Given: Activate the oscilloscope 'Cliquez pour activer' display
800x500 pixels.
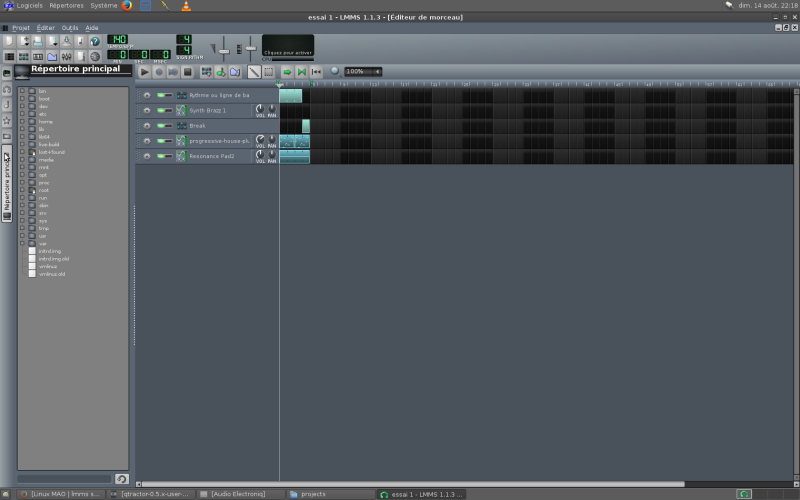Looking at the screenshot, I should coord(288,45).
